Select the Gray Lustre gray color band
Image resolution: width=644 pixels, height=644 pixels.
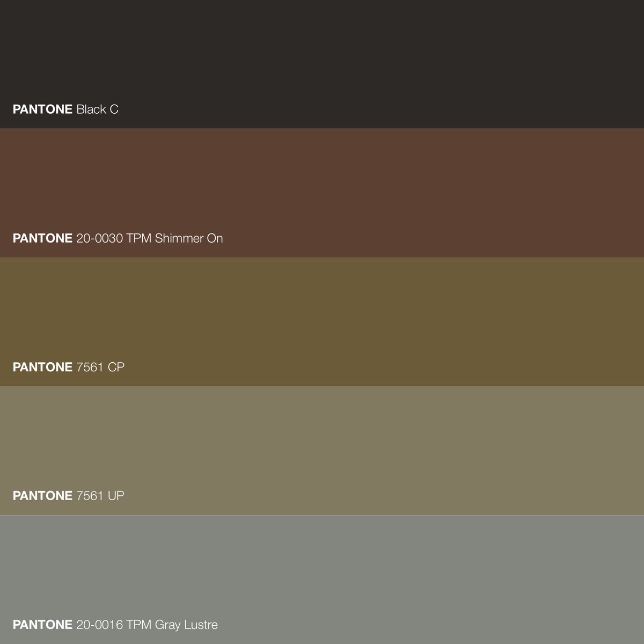pyautogui.click(x=322, y=580)
